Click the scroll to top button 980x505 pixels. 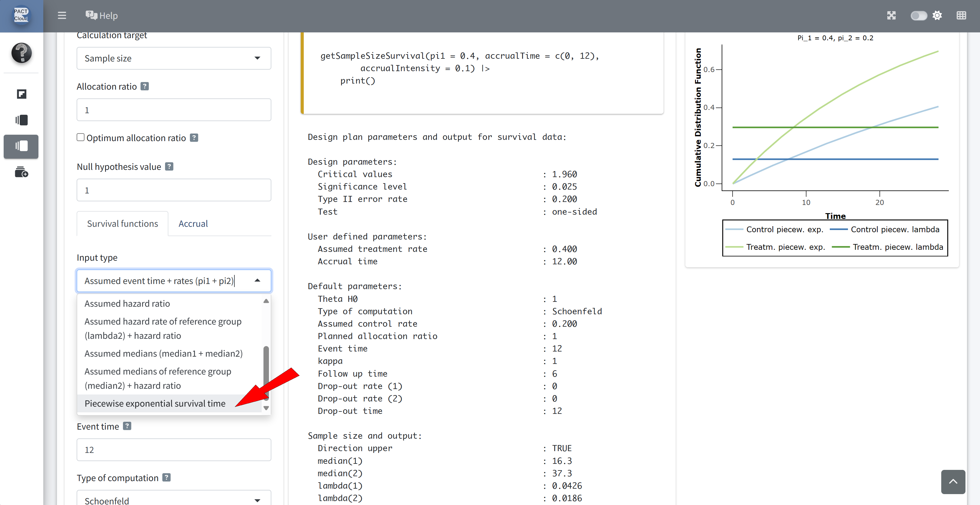point(953,481)
